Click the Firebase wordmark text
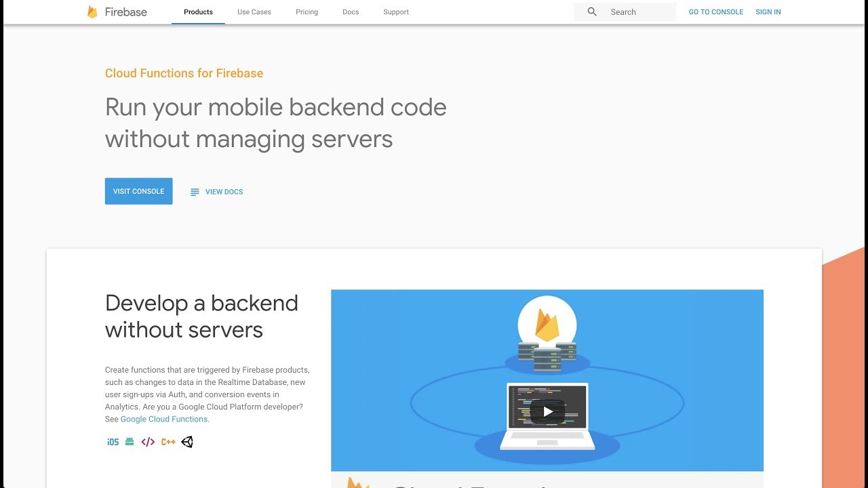This screenshot has height=488, width=868. 126,12
